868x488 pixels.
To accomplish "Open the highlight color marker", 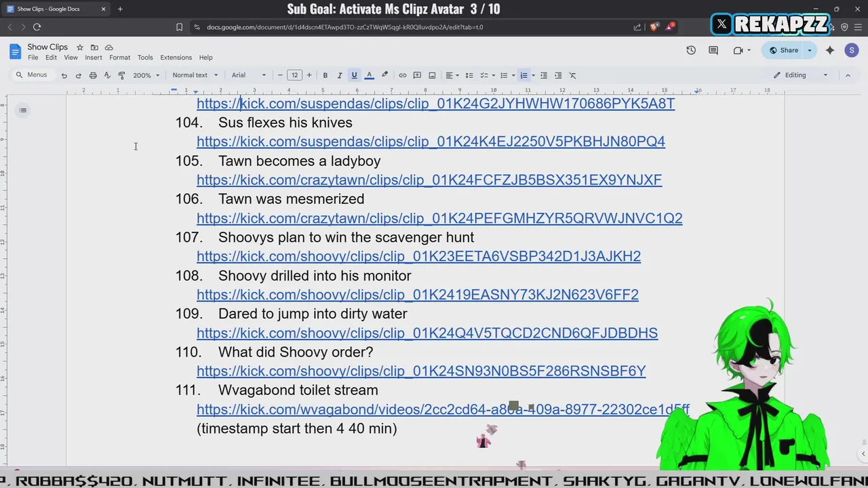I will point(384,75).
